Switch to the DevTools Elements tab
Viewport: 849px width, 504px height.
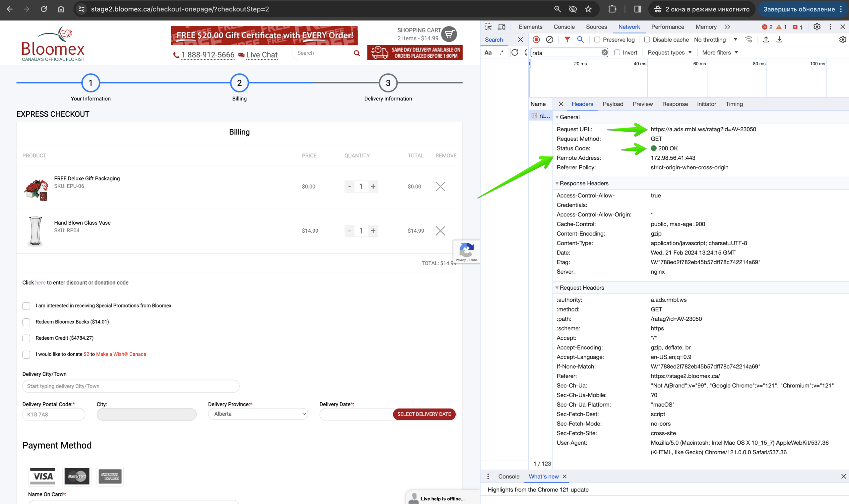click(x=531, y=27)
